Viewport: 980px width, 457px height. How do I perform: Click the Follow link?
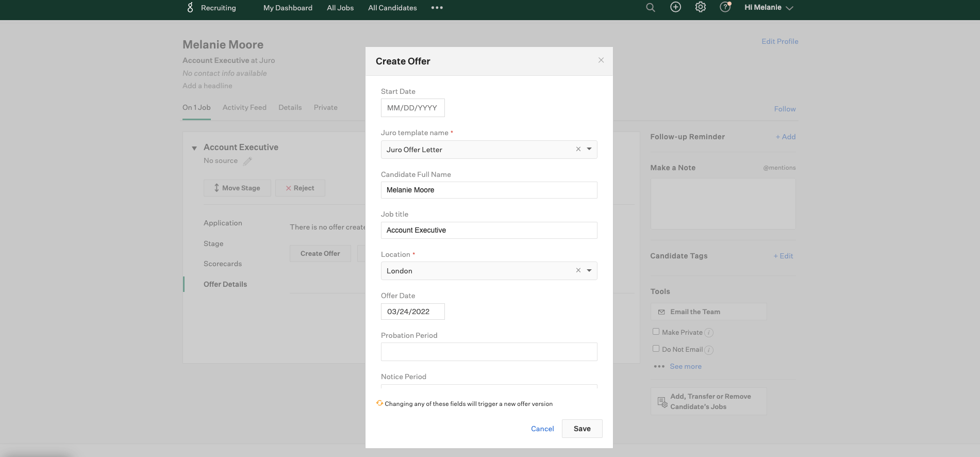coord(785,109)
